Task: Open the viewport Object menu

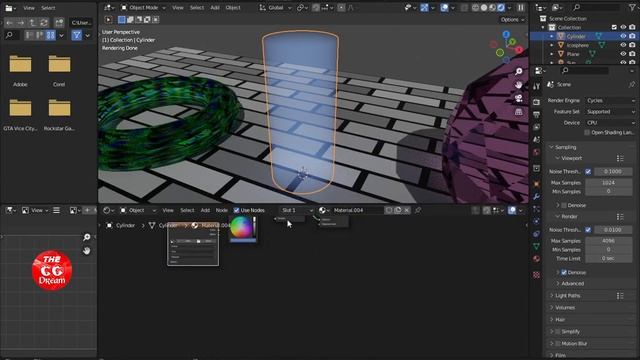Action: click(233, 8)
